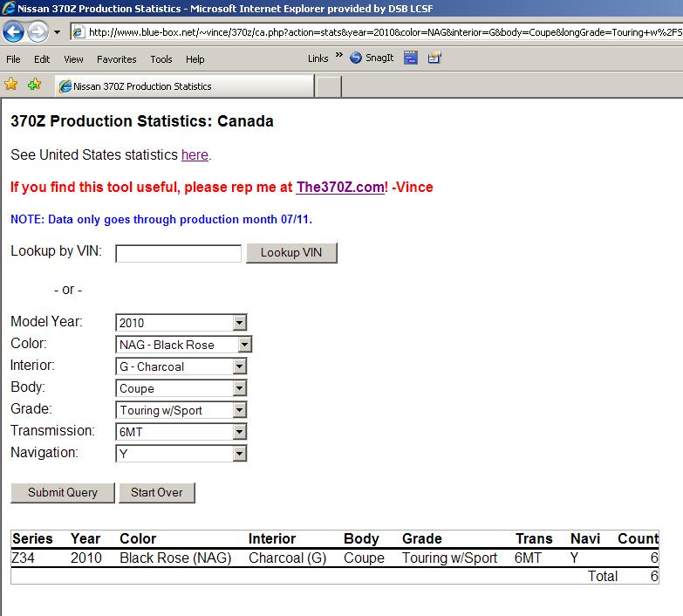Viewport: 683px width, 616px height.
Task: Click the browser Forward arrow button
Action: 38,31
